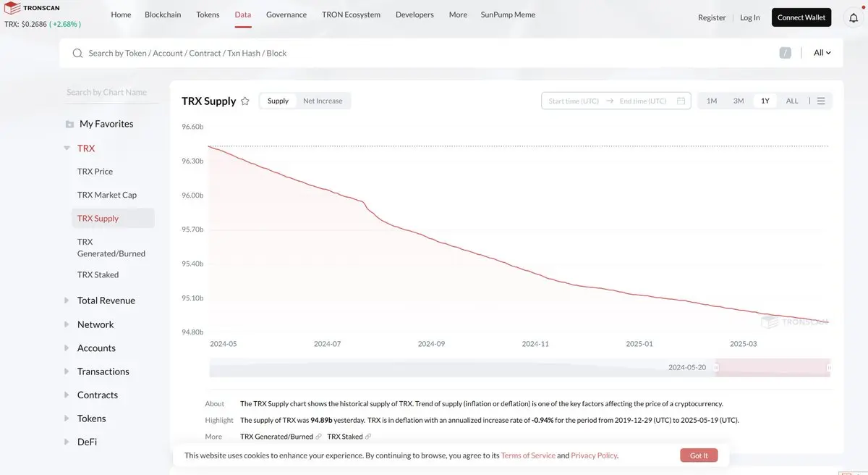Select the 3M time range

(x=739, y=101)
